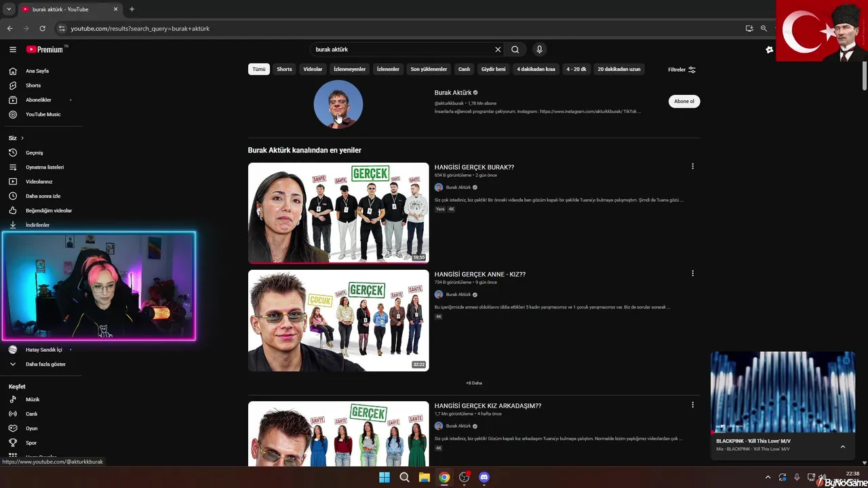Select the İzlenenler filter chip
868x488 pixels.
388,69
